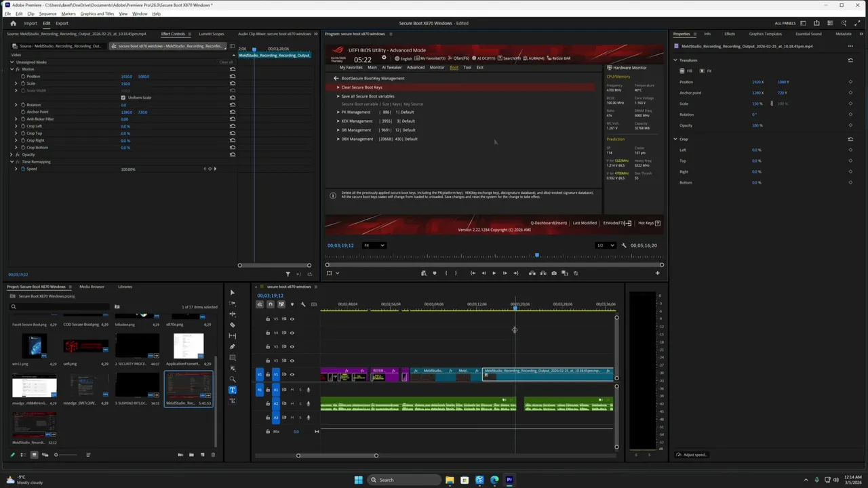Select the Track Select Forward tool
868x488 pixels.
tap(232, 303)
